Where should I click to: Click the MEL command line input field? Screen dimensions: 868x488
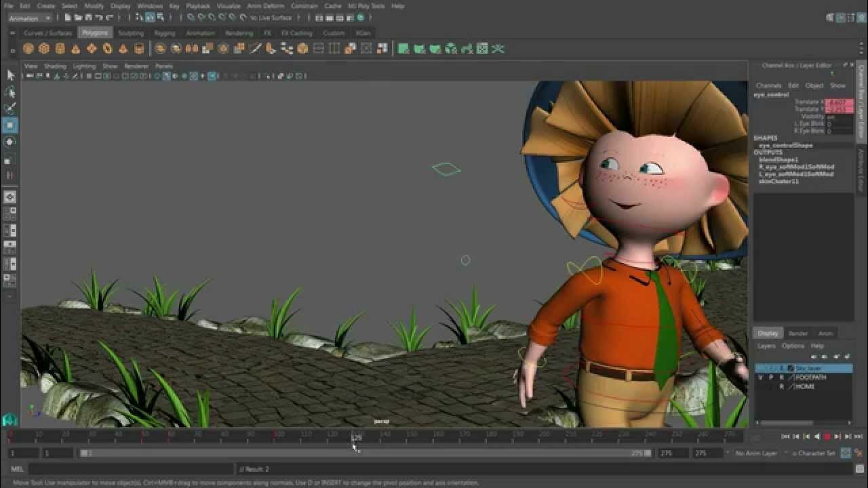click(131, 469)
